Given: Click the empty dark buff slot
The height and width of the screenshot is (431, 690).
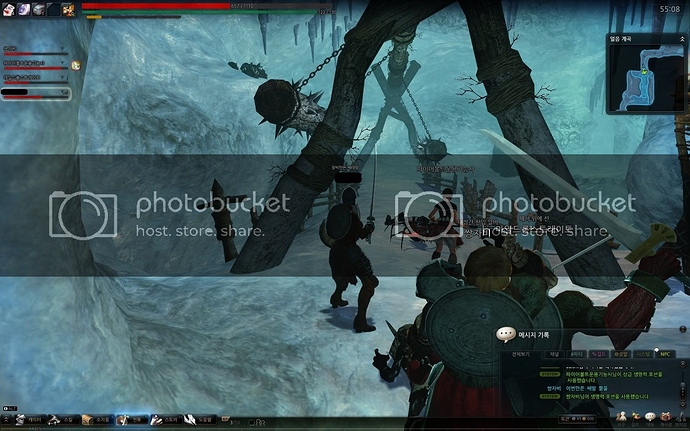Looking at the screenshot, I should tap(54, 10).
